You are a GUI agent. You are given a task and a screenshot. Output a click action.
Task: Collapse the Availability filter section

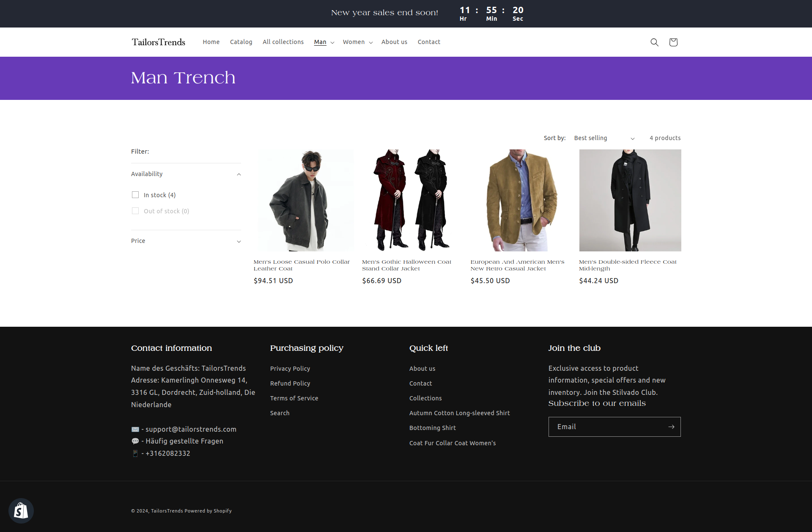pos(239,174)
